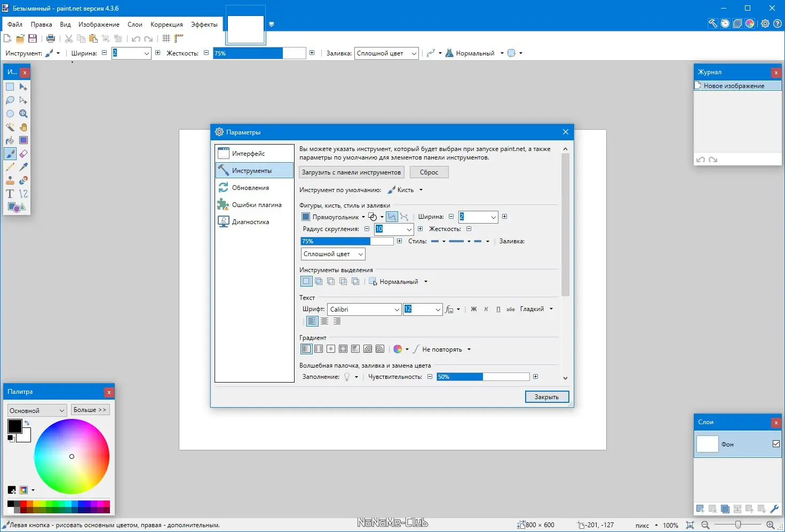Toggle visibility checkbox of Фон layer
The width and height of the screenshot is (785, 532).
tap(776, 444)
